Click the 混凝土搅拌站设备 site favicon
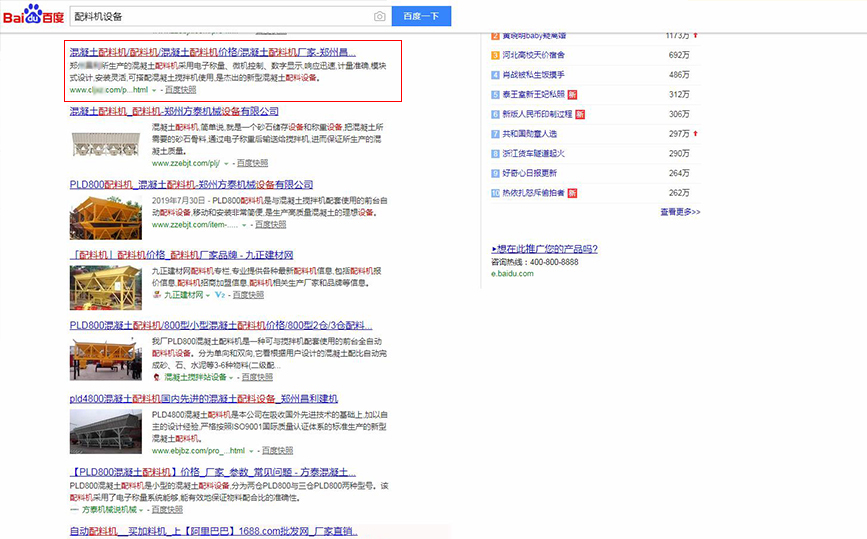This screenshot has height=539, width=867. (x=157, y=377)
